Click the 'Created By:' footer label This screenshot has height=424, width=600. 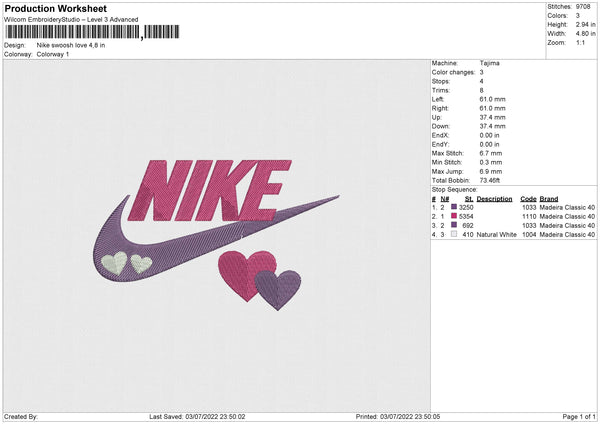(x=21, y=417)
